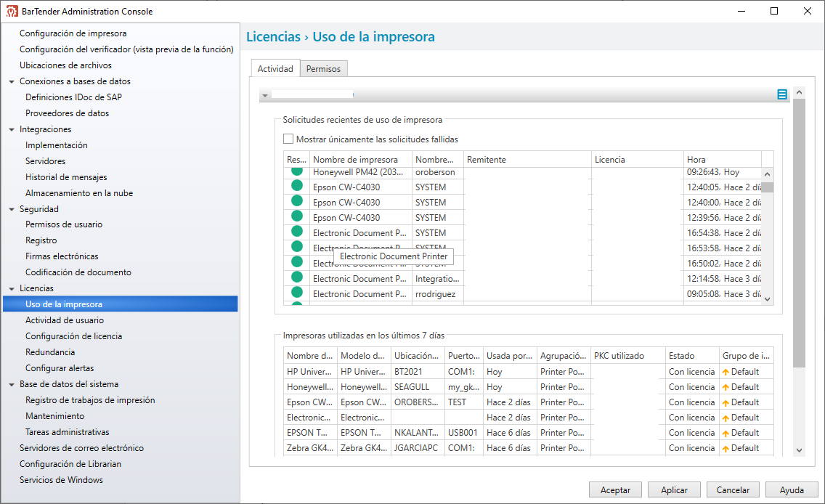This screenshot has height=504, width=825.
Task: Open Proveedores de datos item
Action: tap(68, 113)
